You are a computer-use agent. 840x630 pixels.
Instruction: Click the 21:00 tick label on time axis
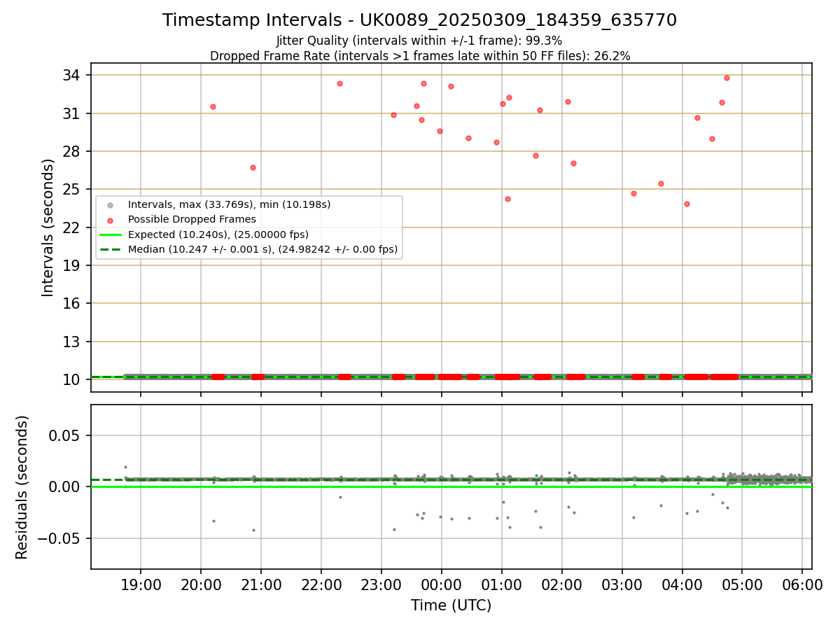pos(261,584)
